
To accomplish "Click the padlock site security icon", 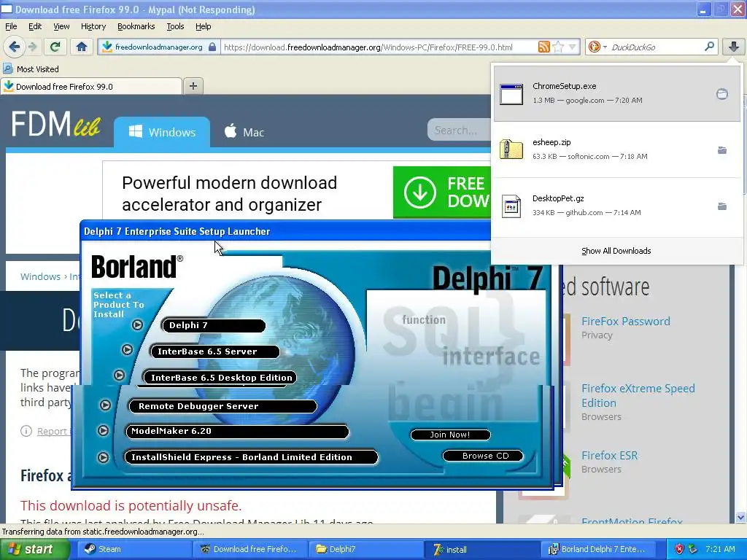I will click(x=212, y=47).
